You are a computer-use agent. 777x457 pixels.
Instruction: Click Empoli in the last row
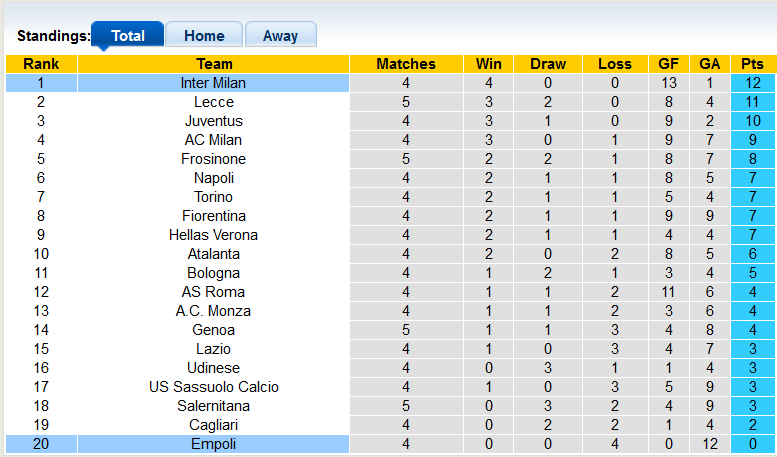(x=213, y=444)
